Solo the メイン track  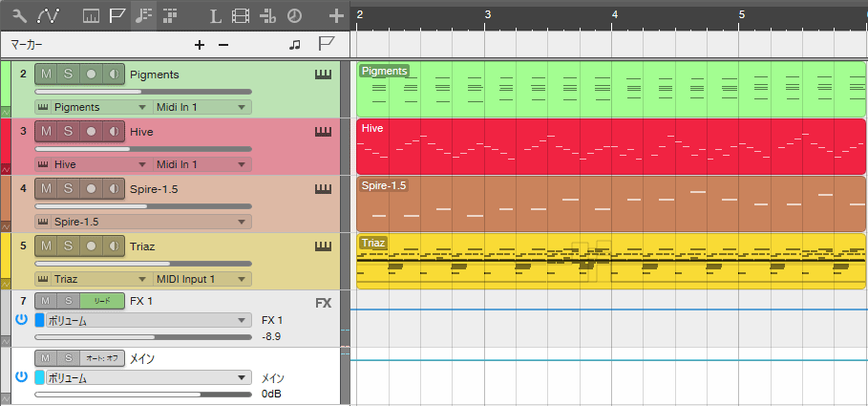[x=68, y=358]
